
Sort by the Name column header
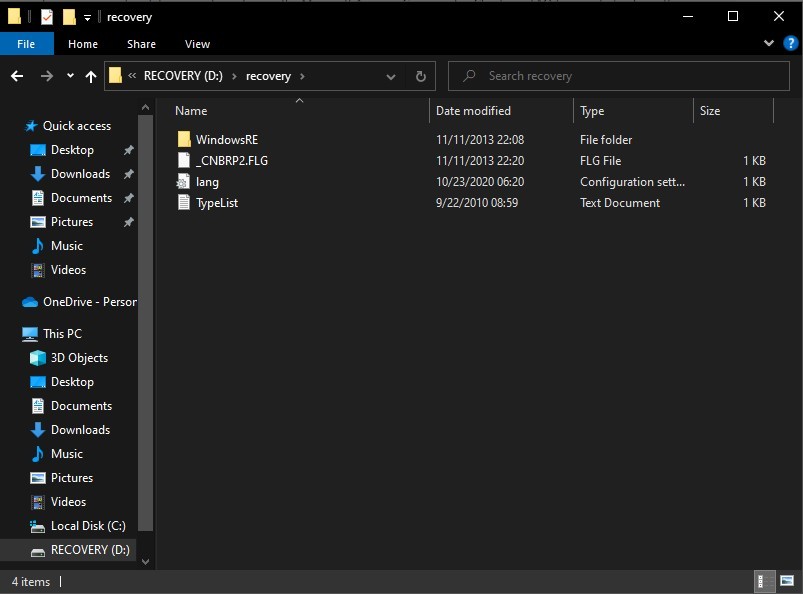[x=191, y=111]
